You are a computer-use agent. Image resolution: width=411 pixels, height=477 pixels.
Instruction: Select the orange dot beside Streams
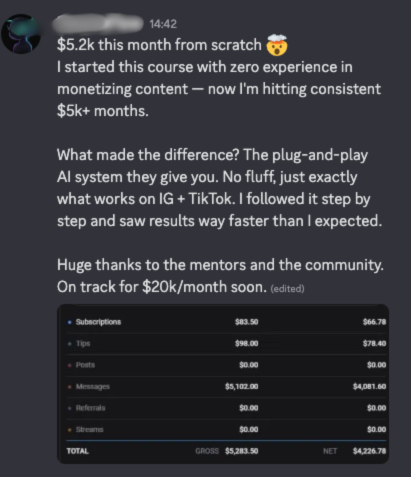click(69, 430)
